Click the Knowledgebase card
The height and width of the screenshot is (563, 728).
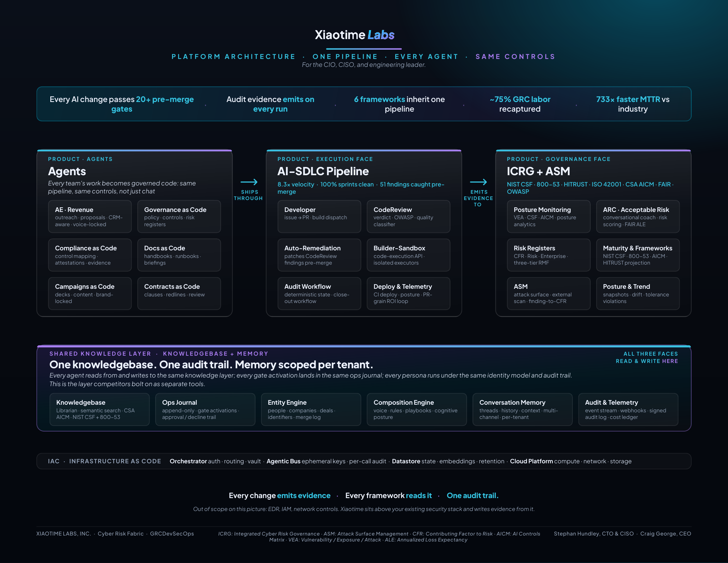(x=99, y=409)
